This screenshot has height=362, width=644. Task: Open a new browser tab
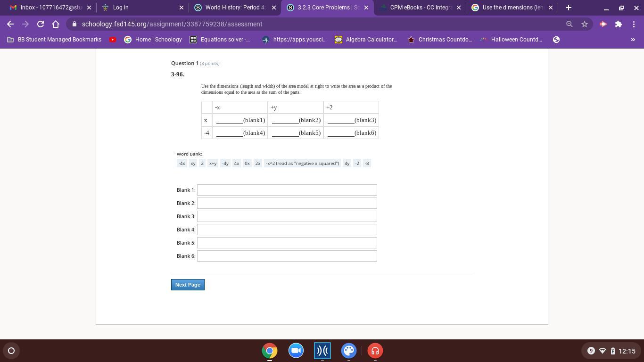point(569,8)
